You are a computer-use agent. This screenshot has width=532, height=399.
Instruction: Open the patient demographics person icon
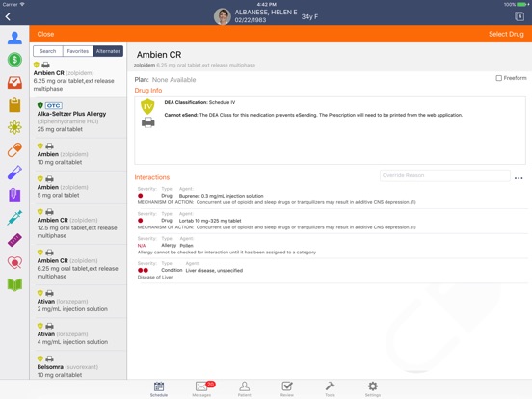click(14, 38)
